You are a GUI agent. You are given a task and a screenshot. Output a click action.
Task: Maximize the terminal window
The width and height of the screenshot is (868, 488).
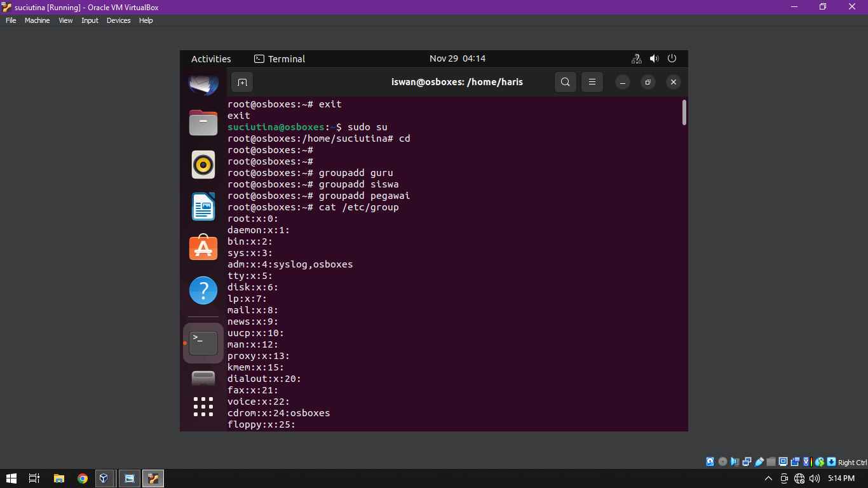coord(648,82)
